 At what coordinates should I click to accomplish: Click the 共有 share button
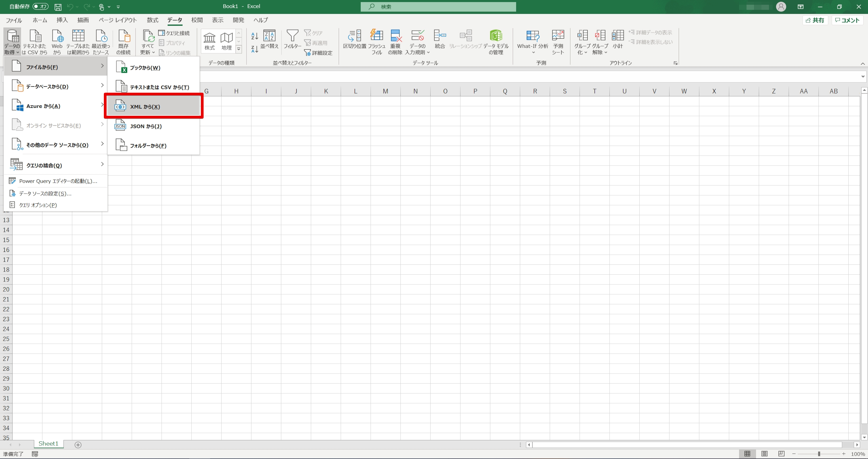(x=815, y=20)
